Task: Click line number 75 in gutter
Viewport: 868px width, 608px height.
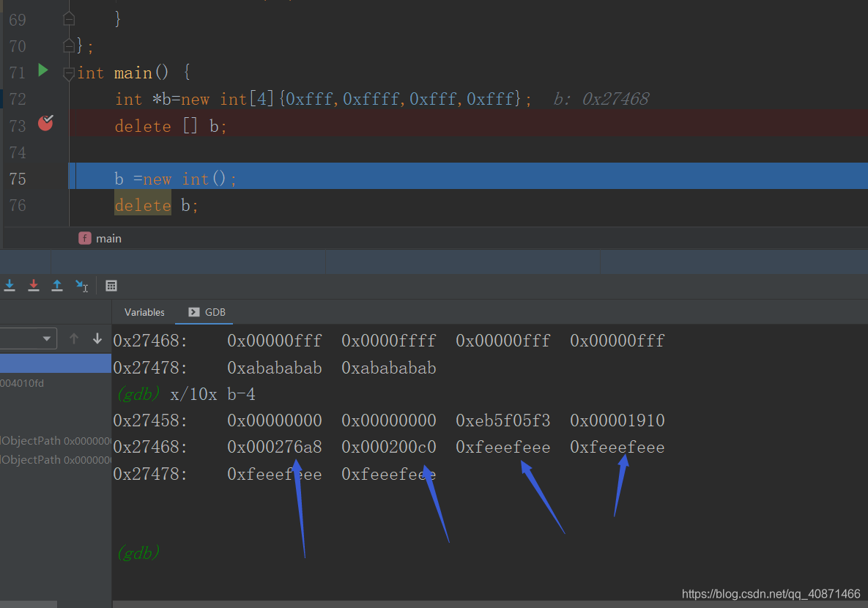Action: pyautogui.click(x=18, y=179)
